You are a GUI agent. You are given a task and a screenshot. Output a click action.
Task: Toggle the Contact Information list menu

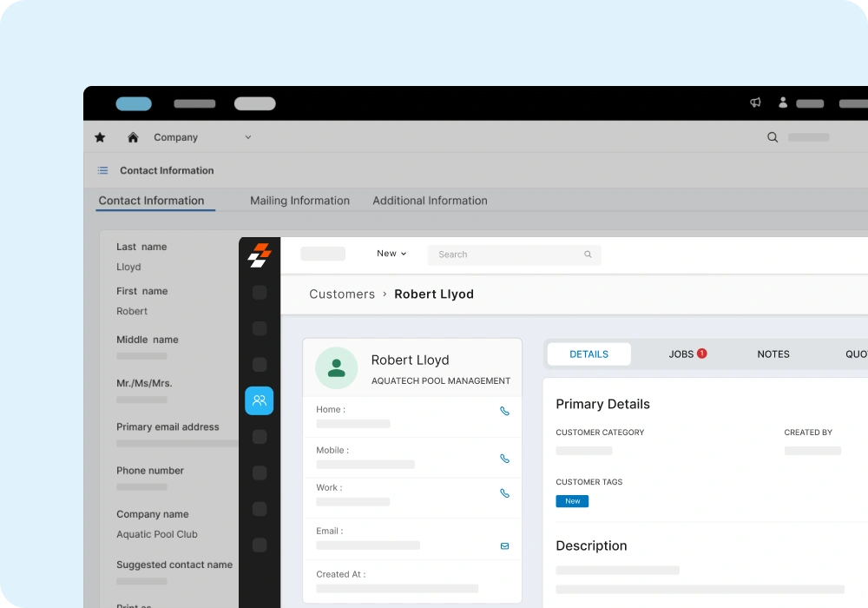click(102, 171)
